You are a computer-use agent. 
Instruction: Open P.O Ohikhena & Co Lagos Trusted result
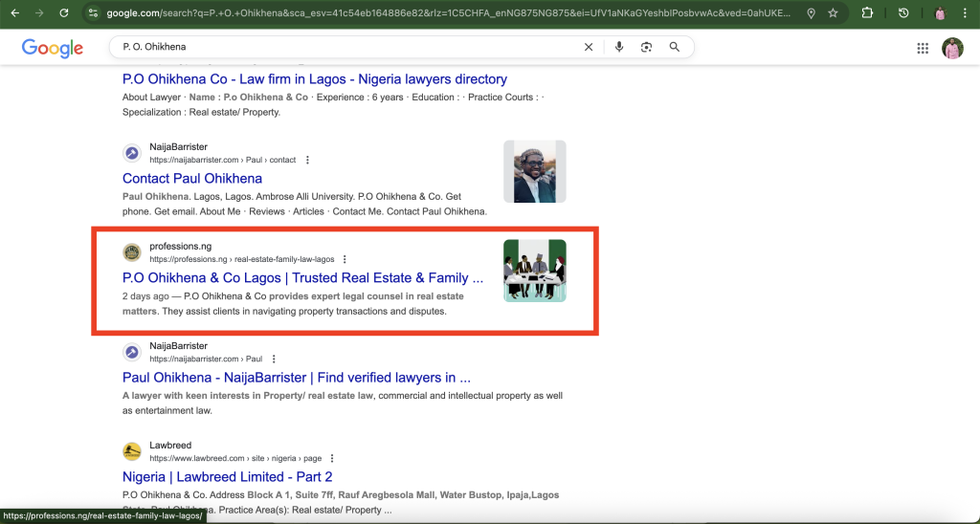tap(302, 278)
